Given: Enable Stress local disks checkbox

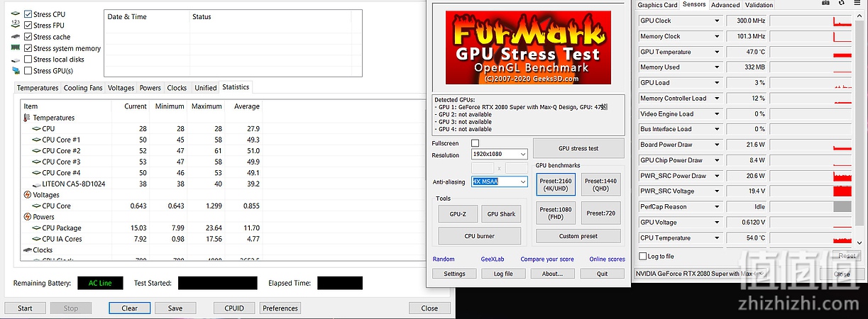Looking at the screenshot, I should tap(28, 60).
